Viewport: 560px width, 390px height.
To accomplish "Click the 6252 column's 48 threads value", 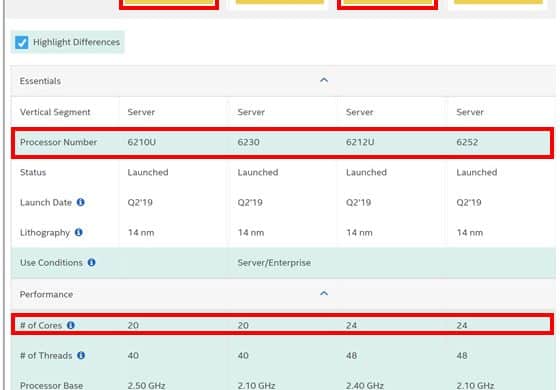I will [462, 356].
